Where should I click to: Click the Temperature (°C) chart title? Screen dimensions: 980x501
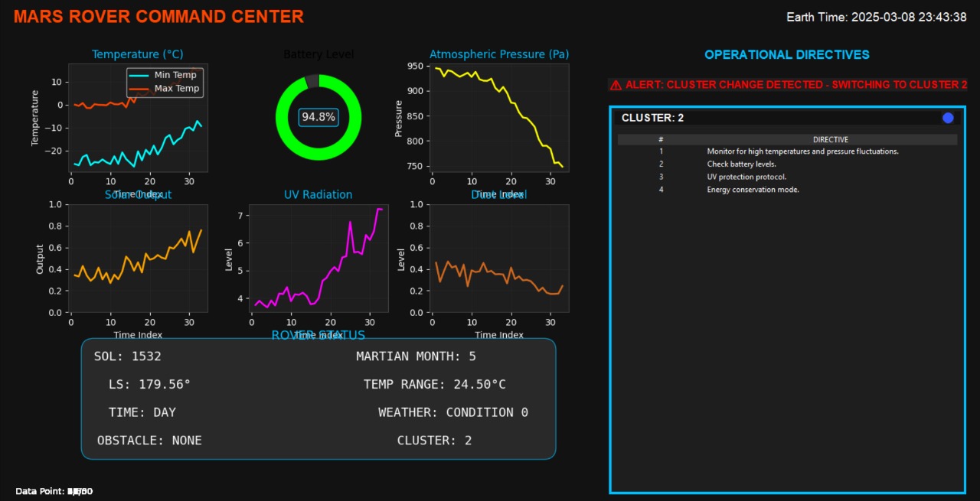pyautogui.click(x=137, y=54)
